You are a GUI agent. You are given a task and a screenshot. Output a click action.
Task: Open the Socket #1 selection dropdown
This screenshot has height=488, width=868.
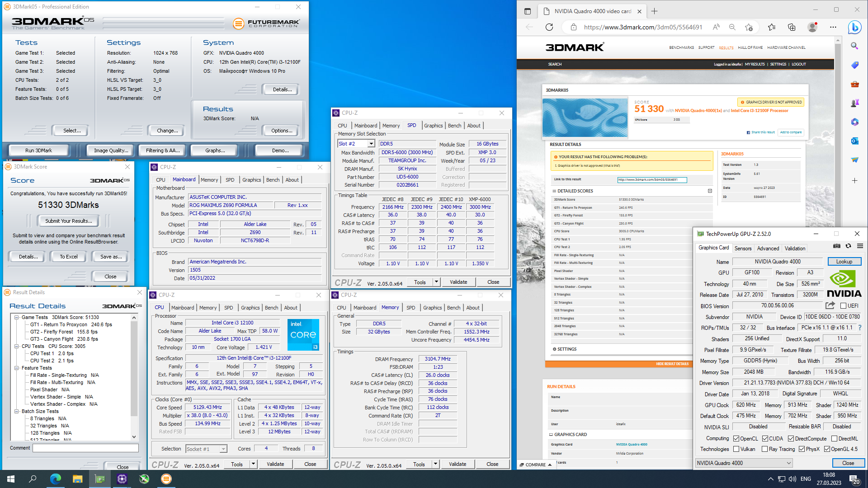pyautogui.click(x=206, y=449)
